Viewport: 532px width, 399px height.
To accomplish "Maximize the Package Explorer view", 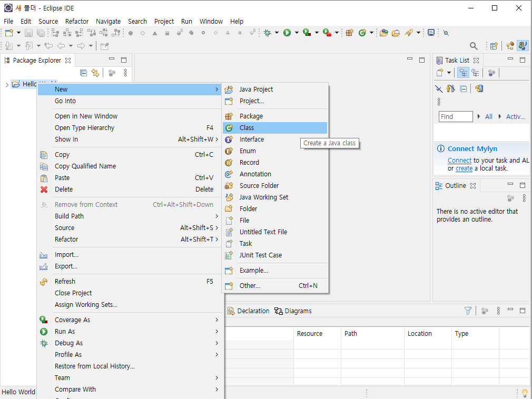I will pos(124,60).
